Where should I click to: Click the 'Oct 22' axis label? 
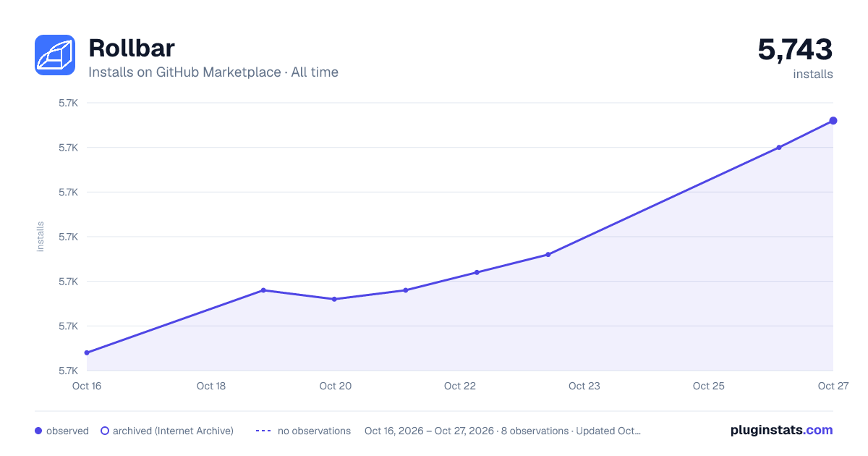[x=460, y=386]
